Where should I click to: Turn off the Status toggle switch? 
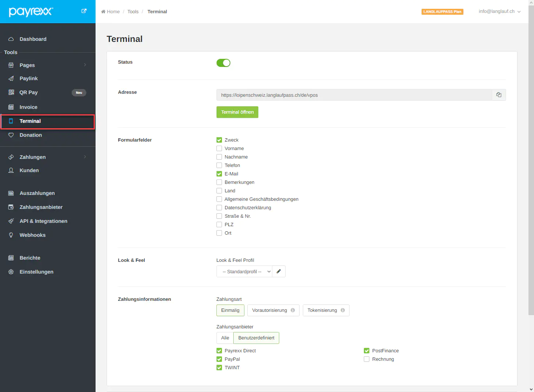pos(223,63)
